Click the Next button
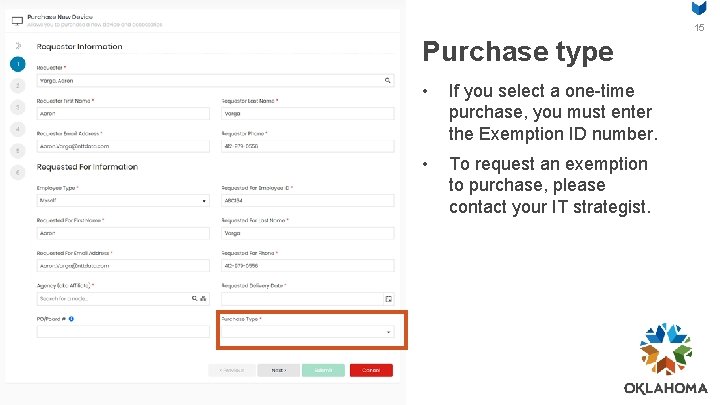The width and height of the screenshot is (720, 405). pos(278,370)
